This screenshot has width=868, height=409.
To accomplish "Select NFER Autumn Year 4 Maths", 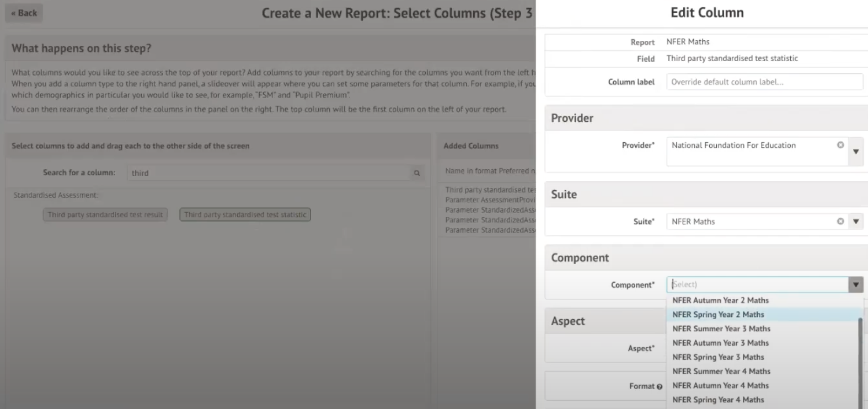I will coord(720,386).
